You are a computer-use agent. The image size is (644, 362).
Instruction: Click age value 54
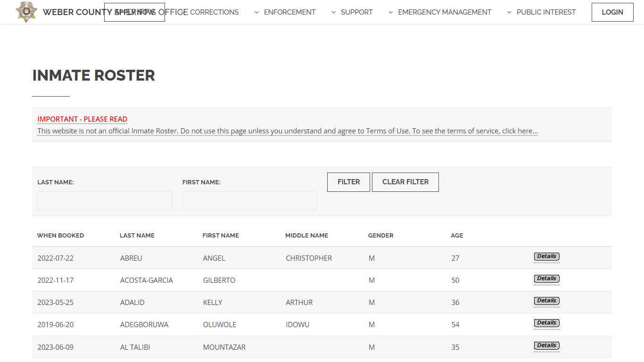coord(455,325)
